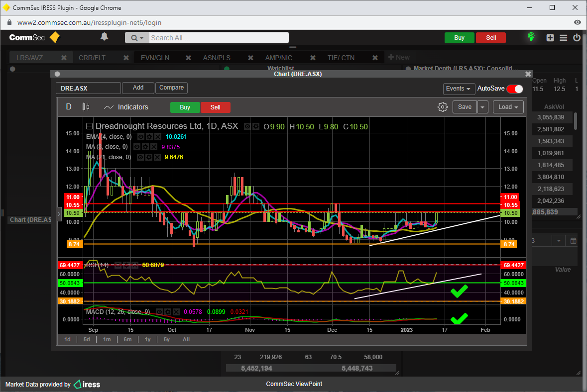The height and width of the screenshot is (392, 587).
Task: Switch to the TIE/ CTN workspace tab
Action: tap(341, 58)
